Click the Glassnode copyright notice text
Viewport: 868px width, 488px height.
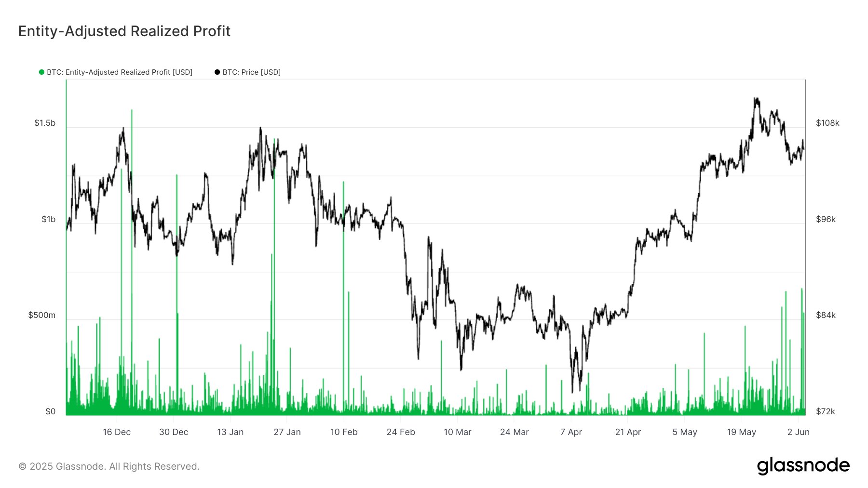[109, 466]
